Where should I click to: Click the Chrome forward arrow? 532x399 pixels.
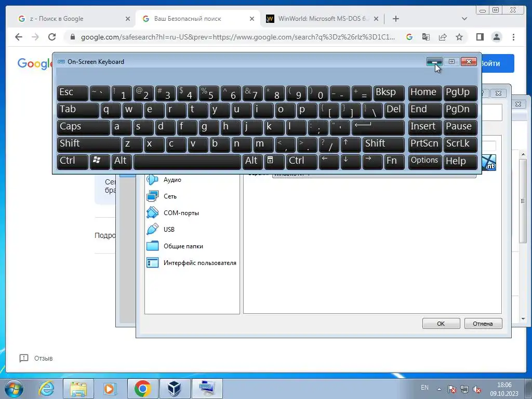[35, 37]
